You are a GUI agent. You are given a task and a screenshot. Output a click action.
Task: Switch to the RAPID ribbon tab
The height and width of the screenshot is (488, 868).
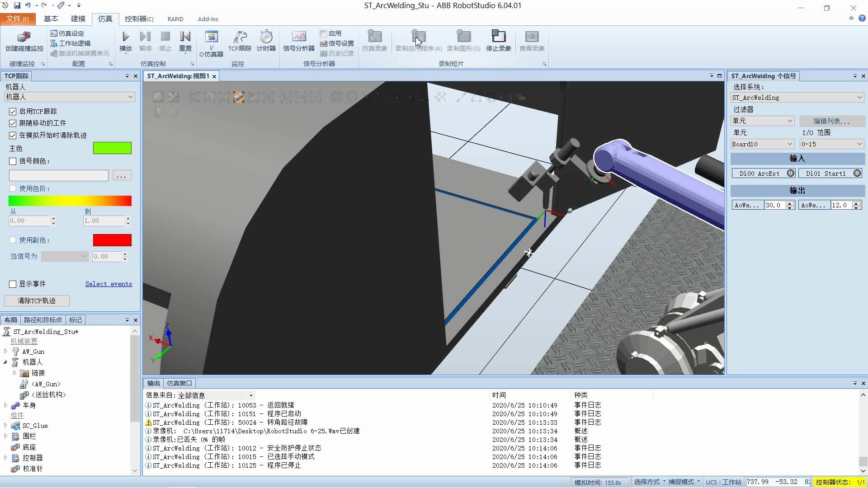(175, 19)
